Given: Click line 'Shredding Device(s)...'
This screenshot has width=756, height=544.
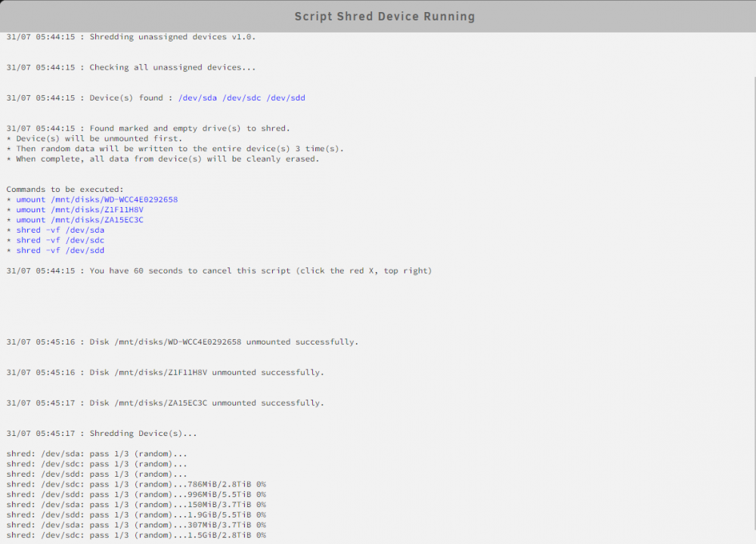Looking at the screenshot, I should [101, 434].
